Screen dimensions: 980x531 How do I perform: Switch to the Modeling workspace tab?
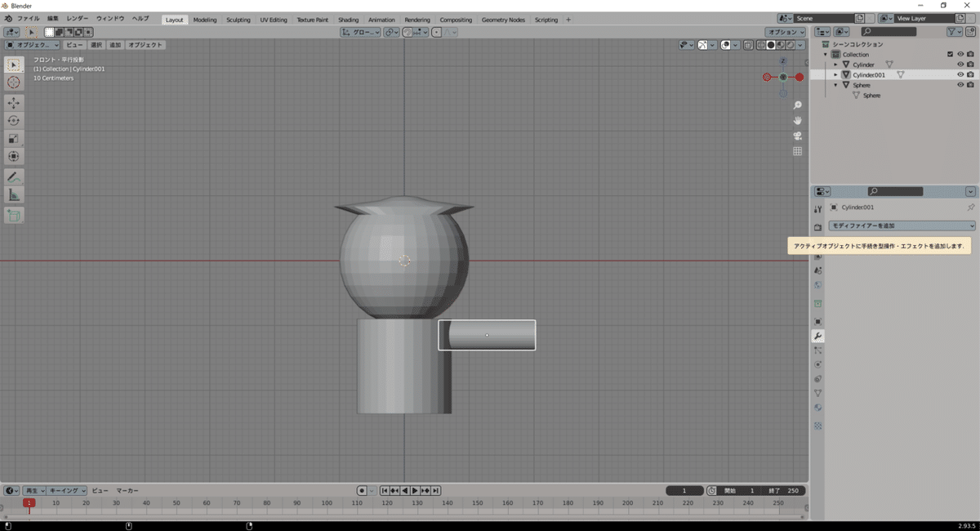[x=205, y=20]
